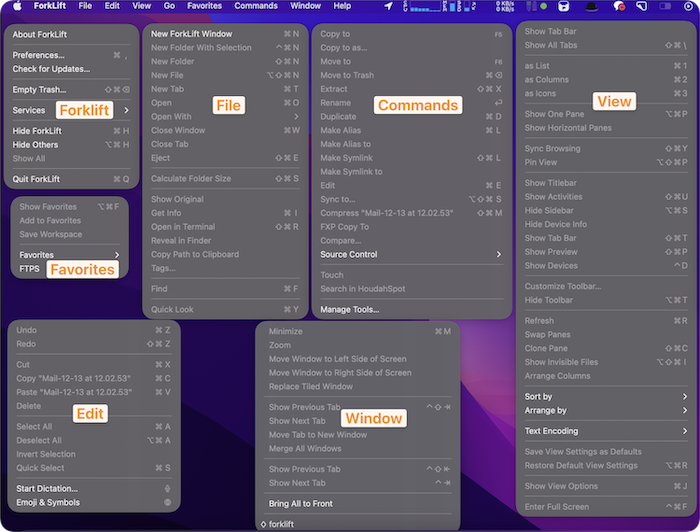
Task: Toggle Show Invisible Files in the View menu
Action: tap(606, 362)
